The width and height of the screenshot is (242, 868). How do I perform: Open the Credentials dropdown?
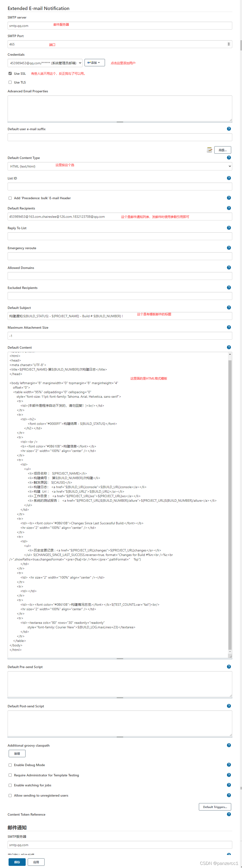pos(45,63)
